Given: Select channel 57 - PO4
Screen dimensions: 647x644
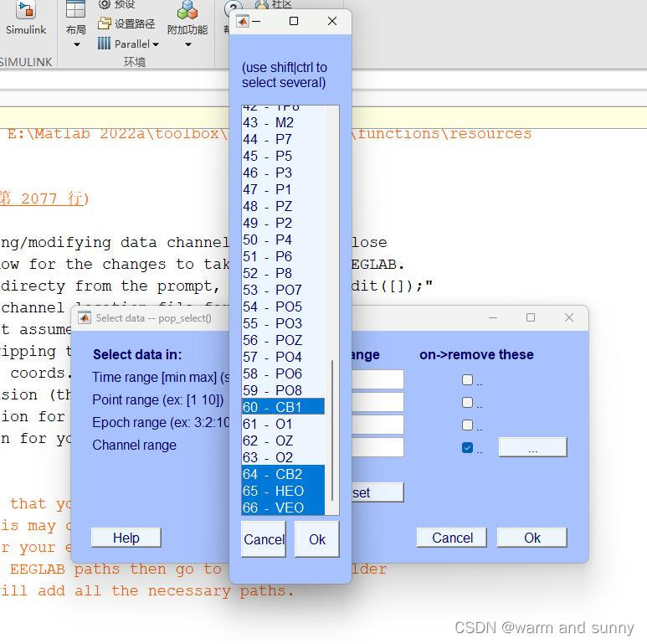Looking at the screenshot, I should (283, 357).
